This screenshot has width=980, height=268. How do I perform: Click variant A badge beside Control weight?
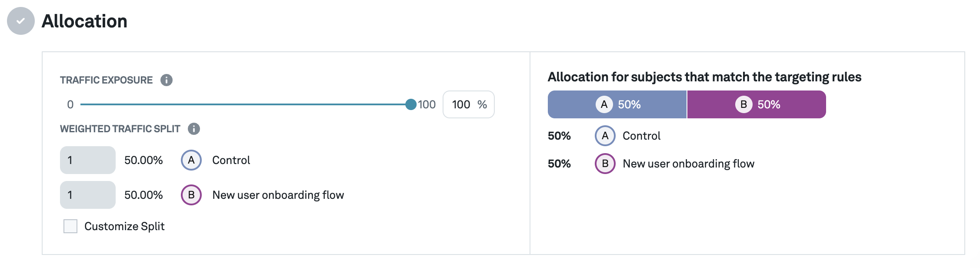click(x=191, y=160)
